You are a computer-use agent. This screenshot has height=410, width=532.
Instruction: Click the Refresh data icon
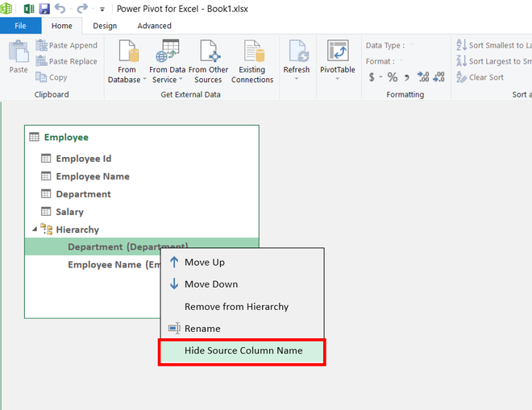(297, 52)
